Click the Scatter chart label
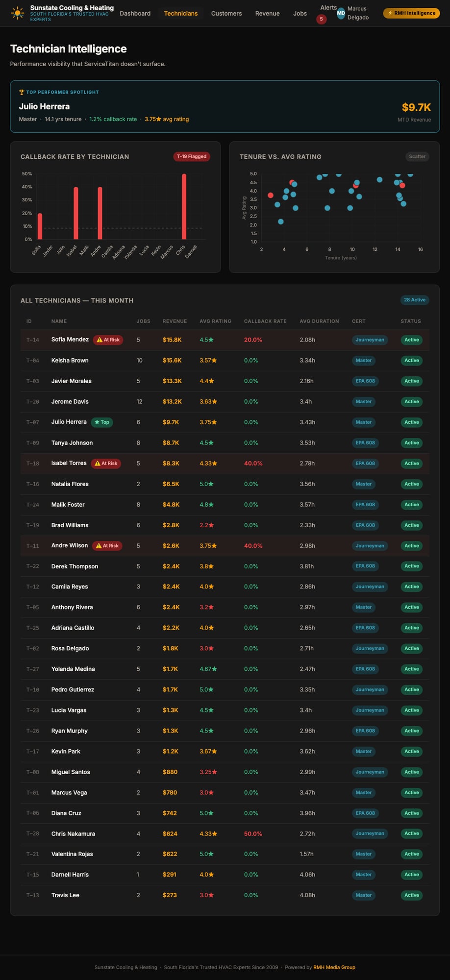Viewport: 450px width, 980px height. coord(417,156)
